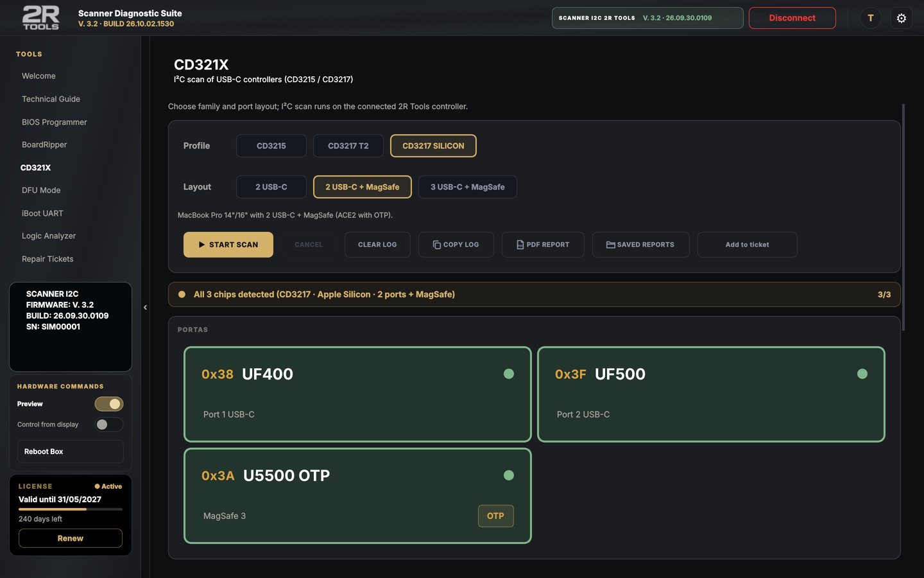
Task: Click the main panel vertical scrollbar
Action: (903, 218)
